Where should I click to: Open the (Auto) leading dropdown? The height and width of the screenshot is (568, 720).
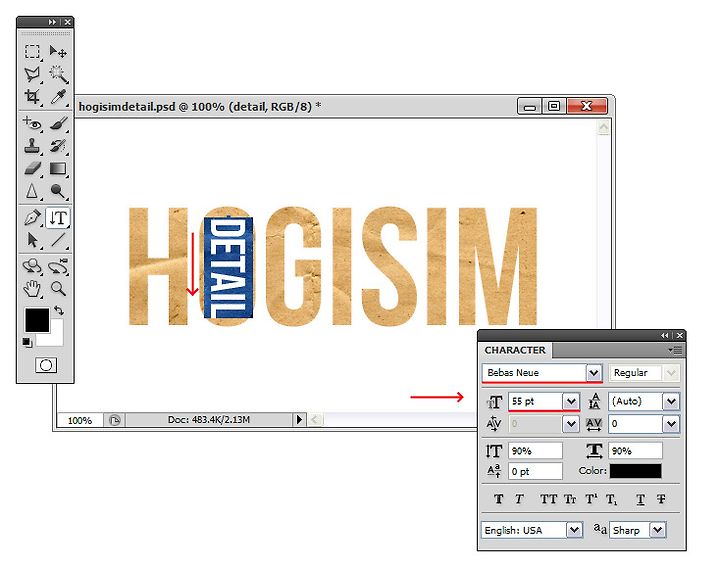tap(671, 401)
